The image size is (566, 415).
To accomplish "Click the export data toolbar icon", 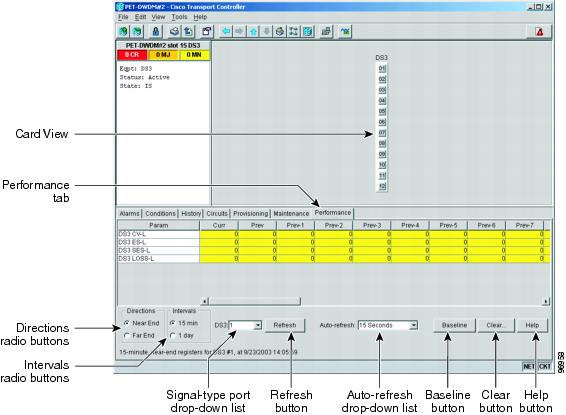I will coord(188,31).
